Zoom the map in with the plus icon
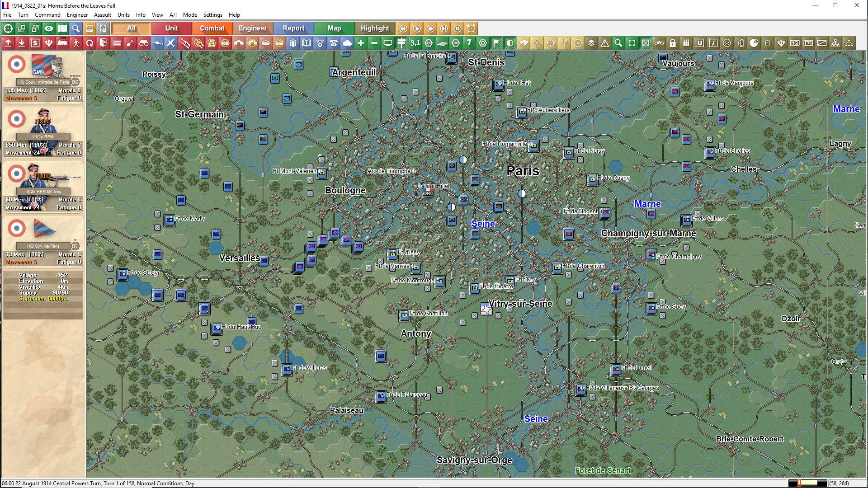This screenshot has height=488, width=868. pos(361,43)
